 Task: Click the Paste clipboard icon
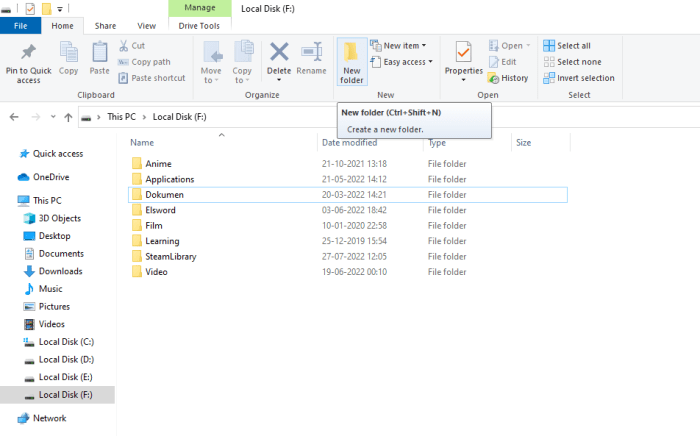[x=99, y=52]
